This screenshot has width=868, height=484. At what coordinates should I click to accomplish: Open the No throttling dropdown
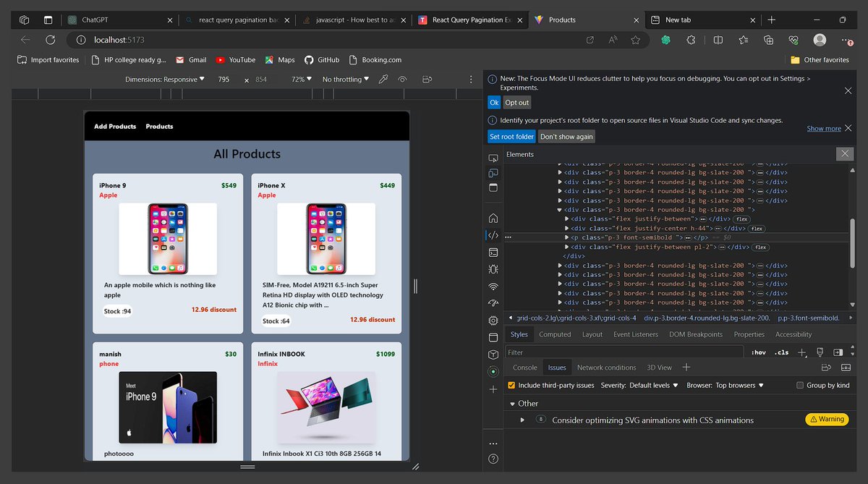(346, 79)
